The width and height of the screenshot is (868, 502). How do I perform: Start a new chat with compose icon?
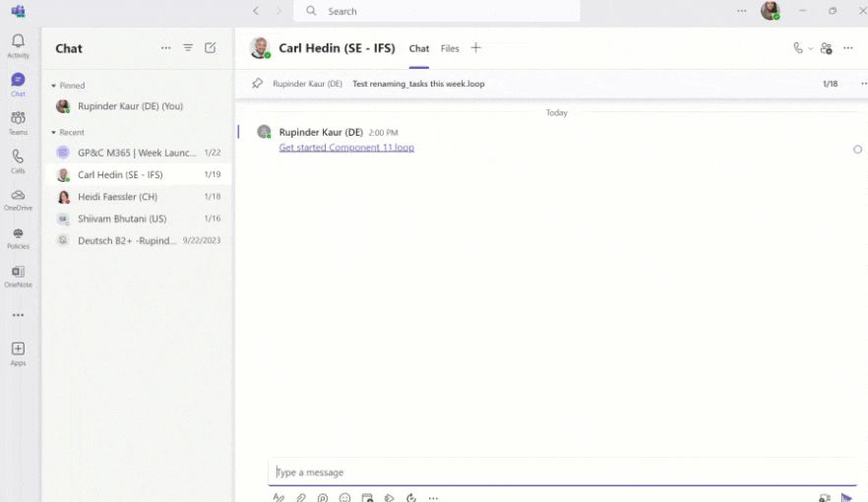[211, 48]
